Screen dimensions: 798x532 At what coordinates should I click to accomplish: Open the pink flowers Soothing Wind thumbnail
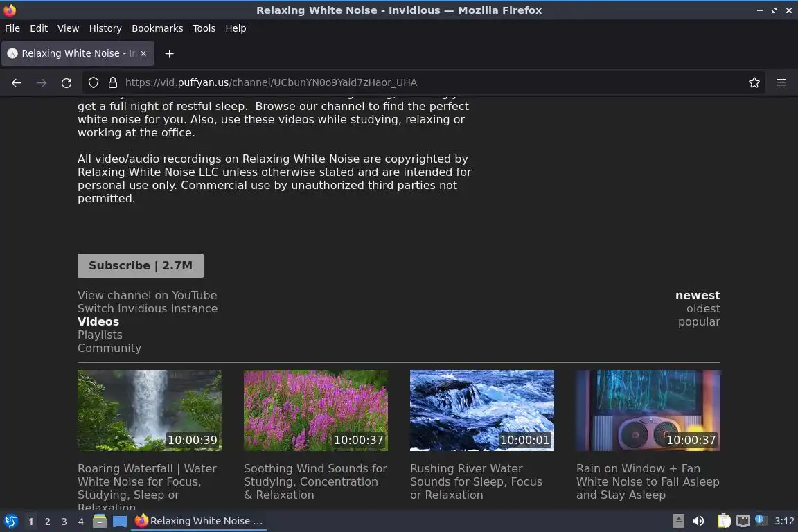coord(316,410)
